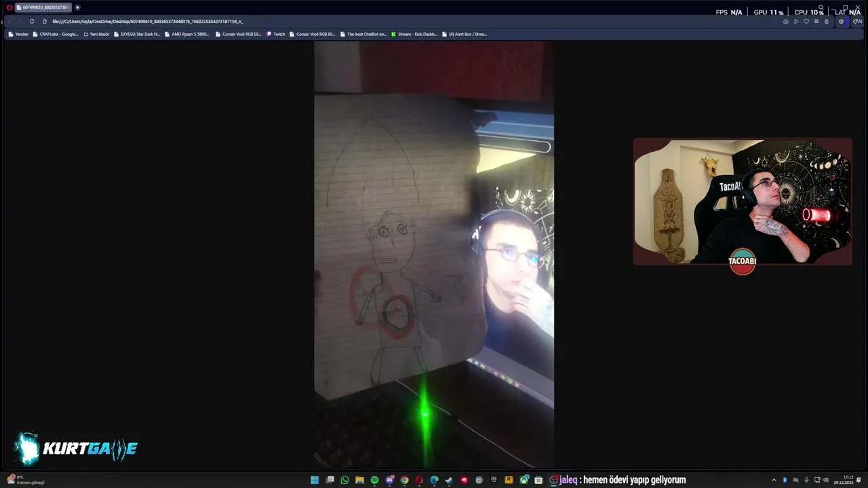Screen dimensions: 868x488
Task: Click the displayed drawing photo image
Action: tap(434, 254)
